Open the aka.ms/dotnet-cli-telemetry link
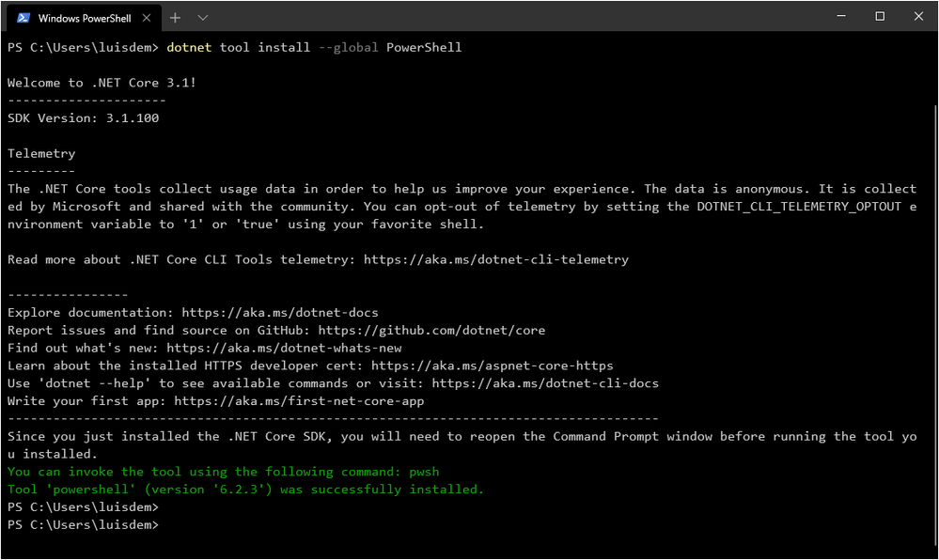This screenshot has height=560, width=939. click(496, 259)
